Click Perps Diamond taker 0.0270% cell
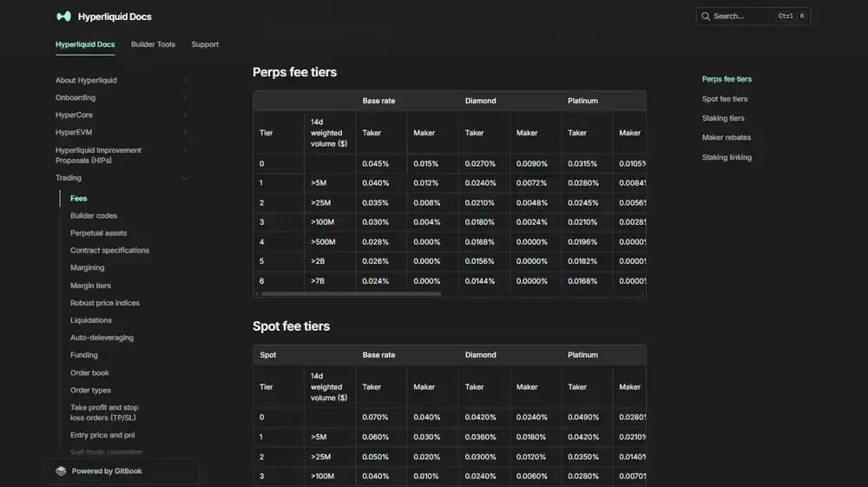868x487 pixels. click(x=480, y=164)
